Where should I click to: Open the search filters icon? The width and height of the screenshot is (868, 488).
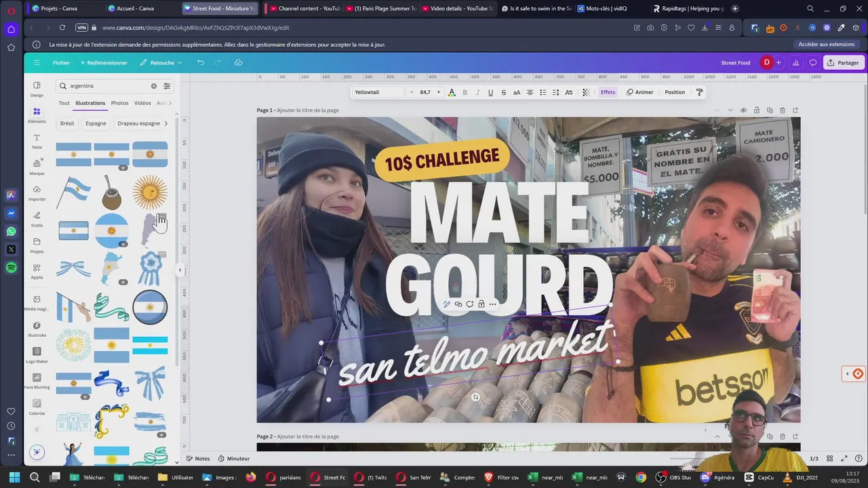tap(167, 86)
